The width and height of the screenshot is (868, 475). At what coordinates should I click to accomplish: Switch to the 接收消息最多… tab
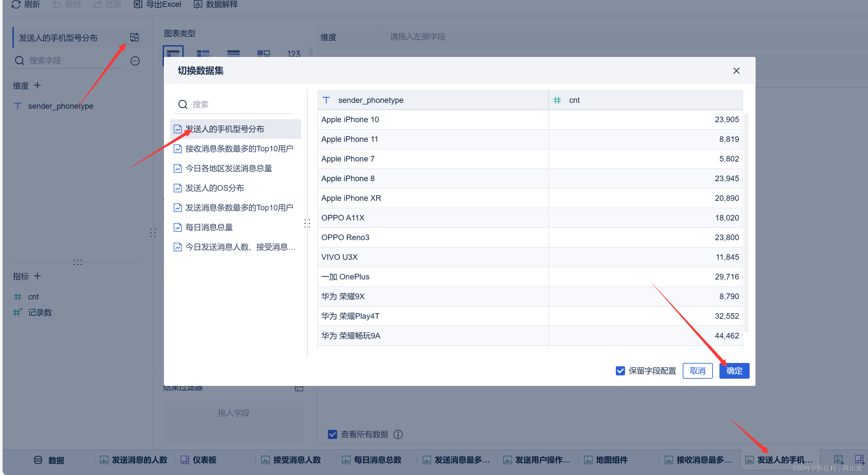tap(698, 460)
